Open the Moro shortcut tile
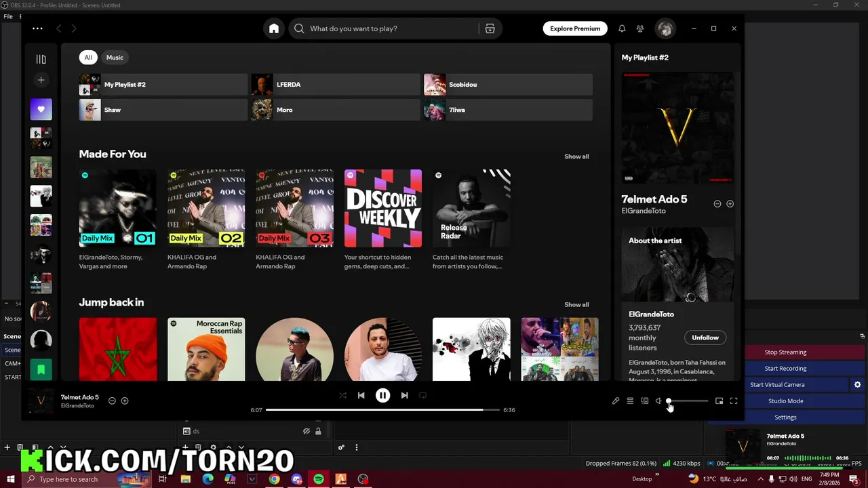Viewport: 868px width, 488px height. tap(336, 110)
